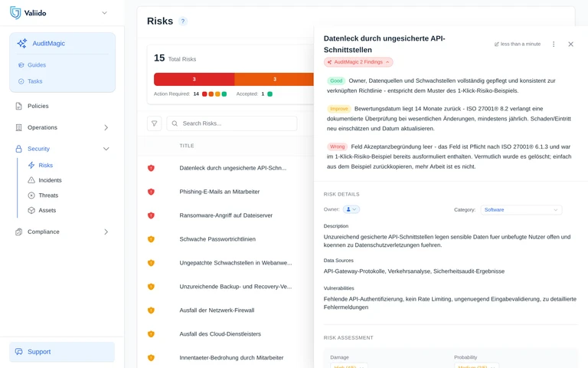Click yellow shield icon of Unzureichende Backup row
Viewport: 588px width, 368px height.
click(151, 287)
